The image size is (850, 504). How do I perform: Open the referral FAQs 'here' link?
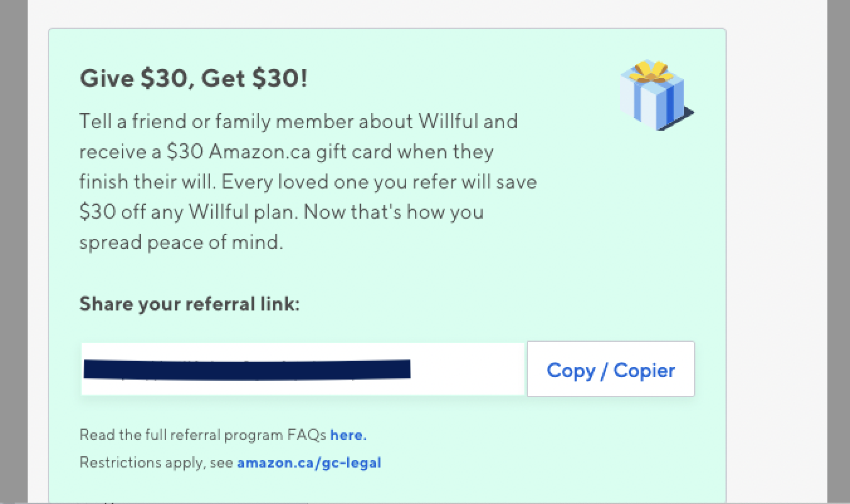click(348, 435)
